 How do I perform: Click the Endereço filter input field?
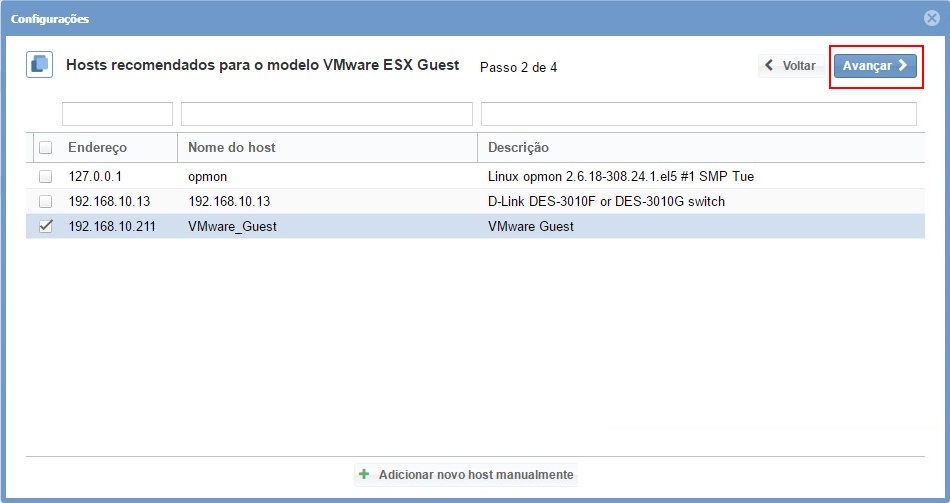point(117,114)
